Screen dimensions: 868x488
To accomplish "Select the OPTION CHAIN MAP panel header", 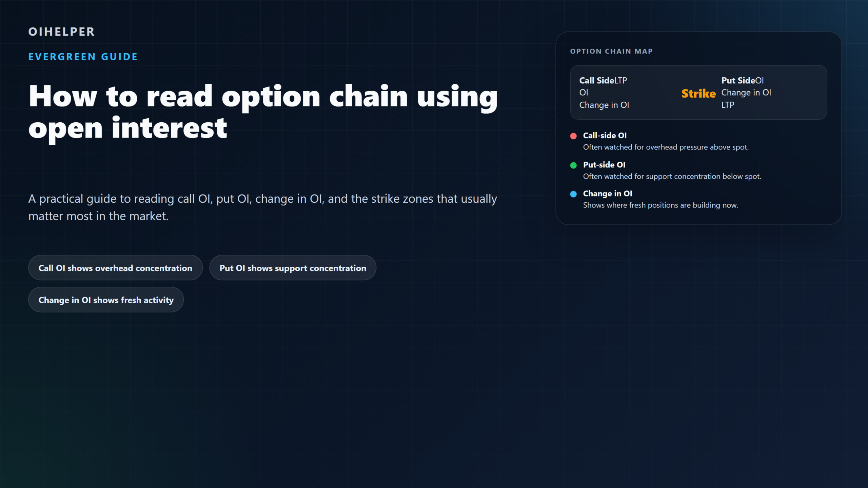I will coord(611,52).
